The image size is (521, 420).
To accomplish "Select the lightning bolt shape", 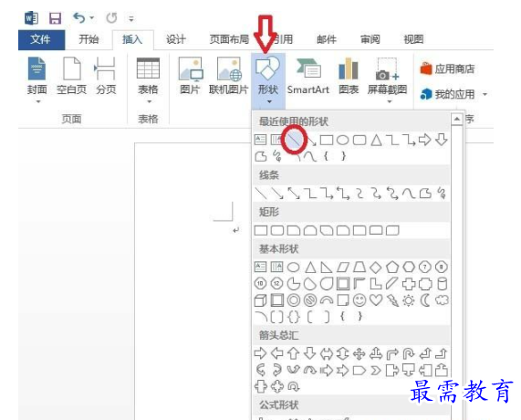I will click(392, 300).
